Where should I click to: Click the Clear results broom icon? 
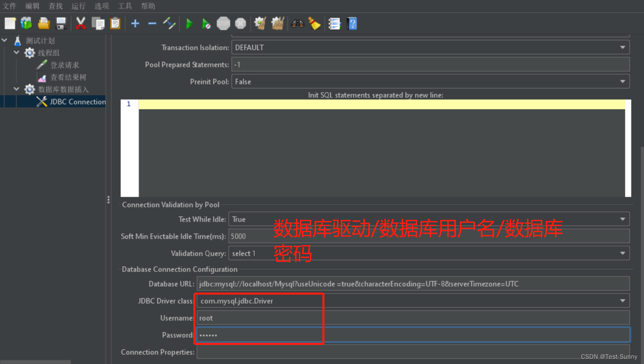(260, 24)
